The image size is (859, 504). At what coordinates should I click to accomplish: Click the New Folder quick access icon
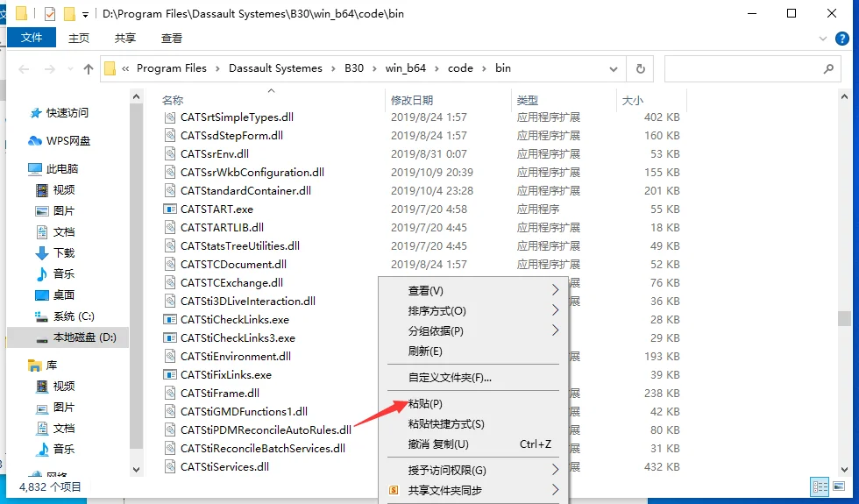pos(69,14)
